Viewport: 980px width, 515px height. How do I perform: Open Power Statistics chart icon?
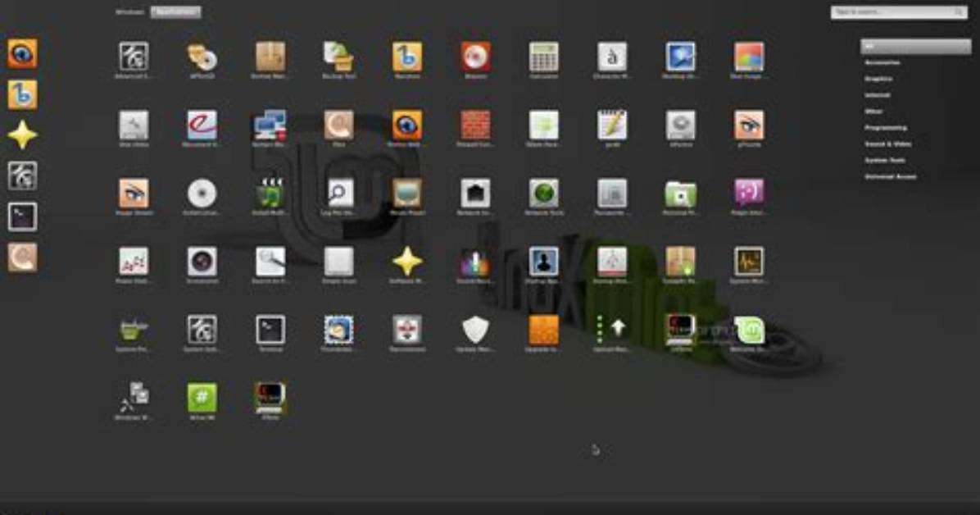click(134, 262)
